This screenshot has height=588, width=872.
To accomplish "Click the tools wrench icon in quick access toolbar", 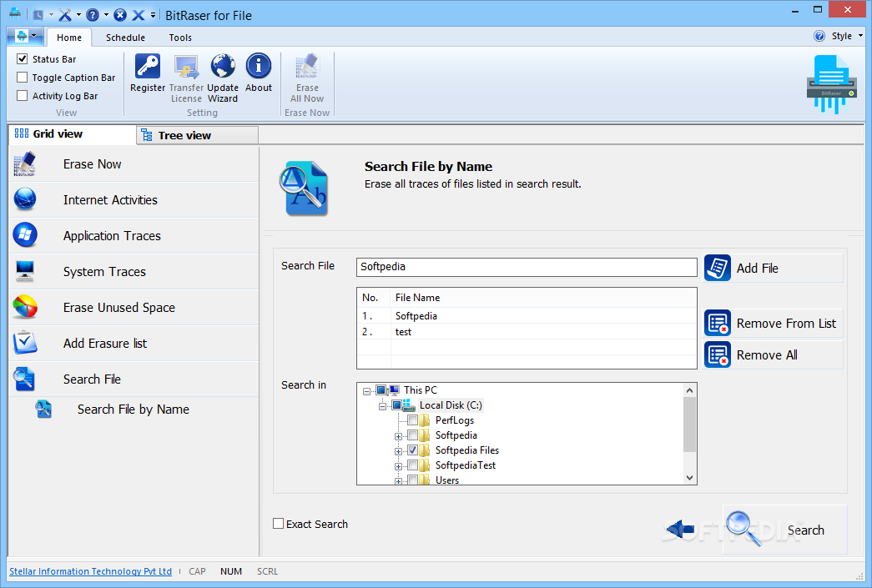I will [65, 15].
